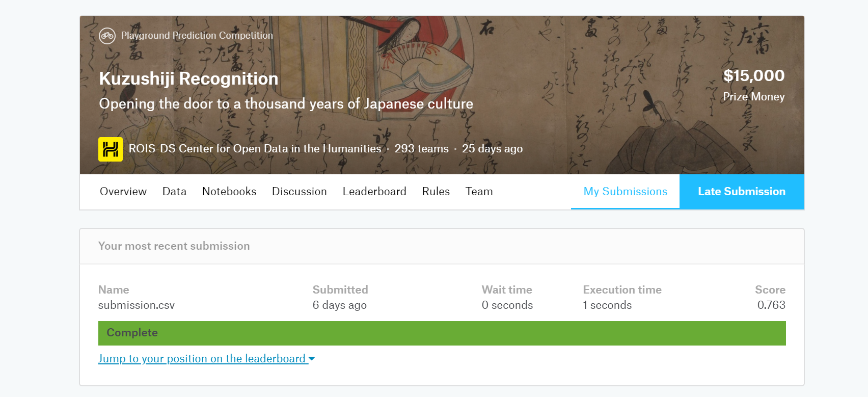Screen dimensions: 868x397
Task: Click the $15,000 prize amount
Action: [754, 76]
